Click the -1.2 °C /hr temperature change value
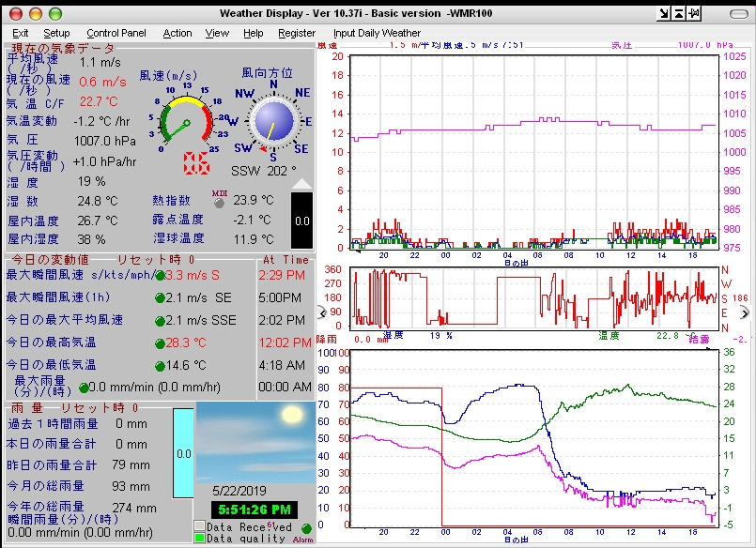 click(x=101, y=121)
